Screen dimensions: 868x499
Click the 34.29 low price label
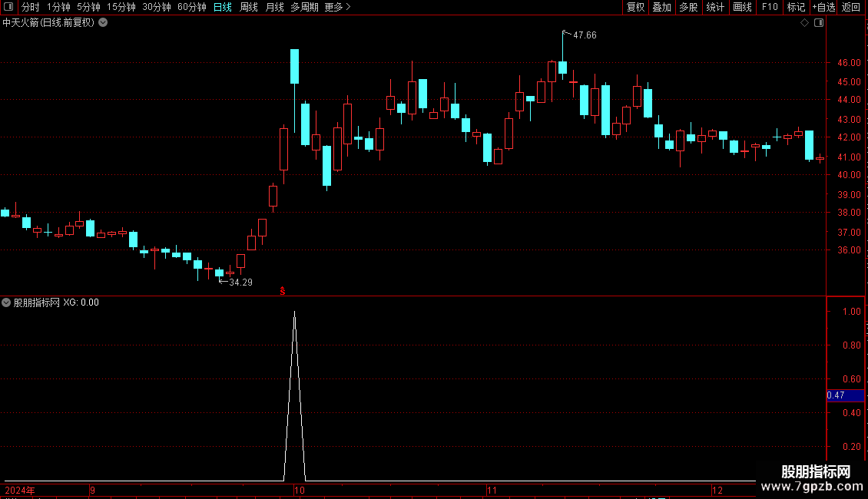(x=240, y=283)
